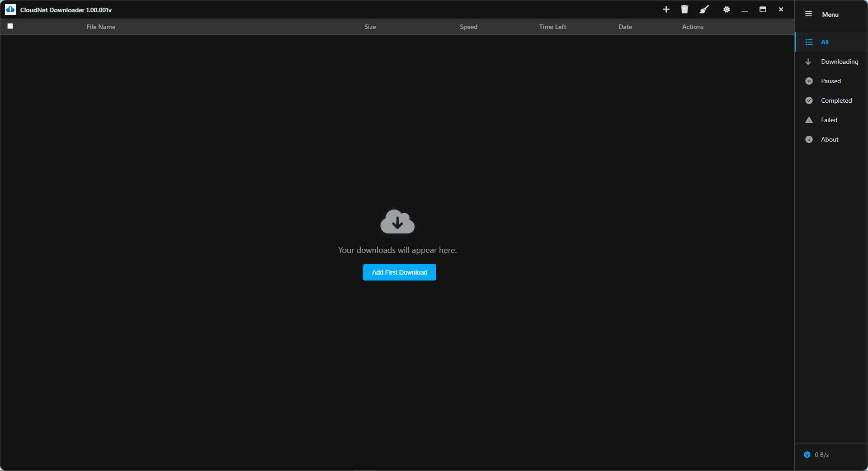Show All downloads filter
This screenshot has width=868, height=471.
(x=831, y=42)
